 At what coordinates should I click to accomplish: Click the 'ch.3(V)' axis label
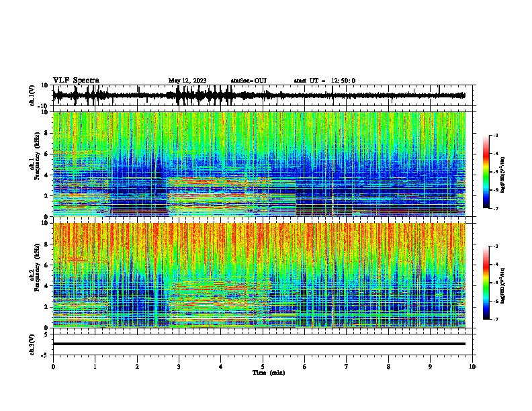[x=32, y=345]
